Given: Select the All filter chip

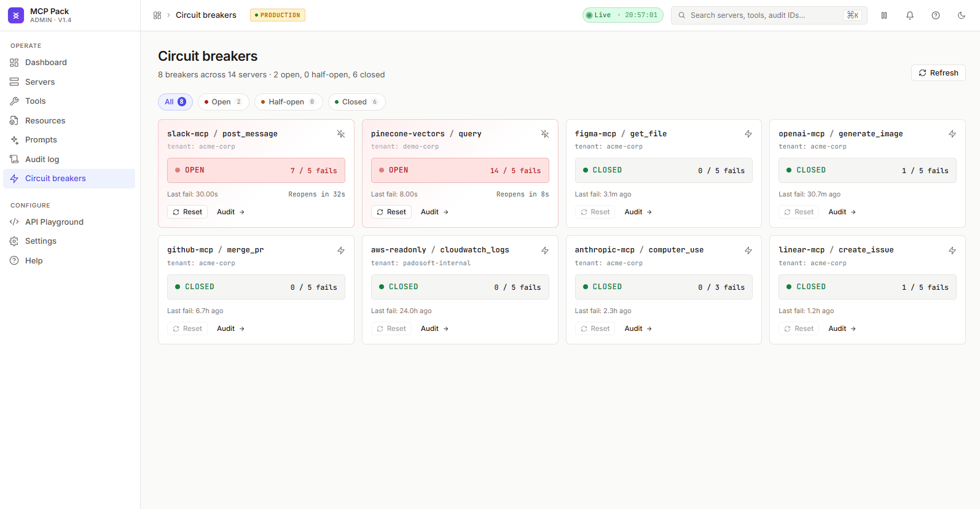Looking at the screenshot, I should (x=175, y=102).
